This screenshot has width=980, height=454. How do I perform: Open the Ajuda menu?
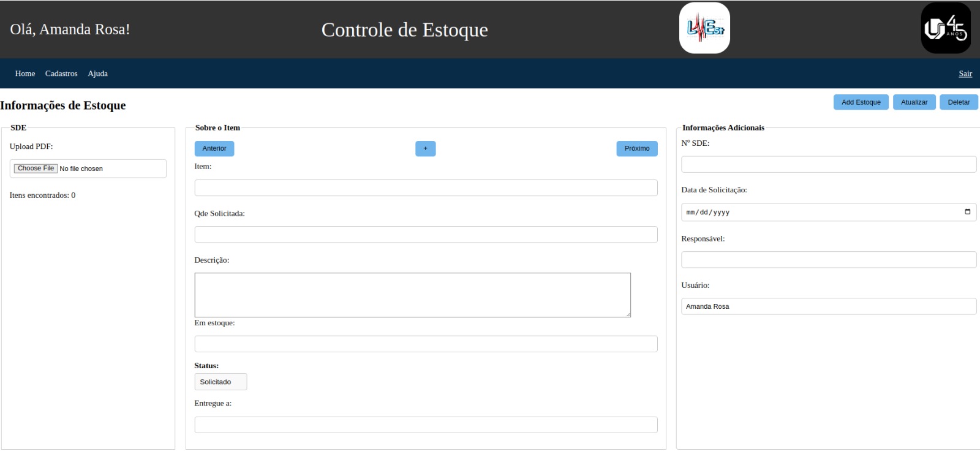click(97, 74)
